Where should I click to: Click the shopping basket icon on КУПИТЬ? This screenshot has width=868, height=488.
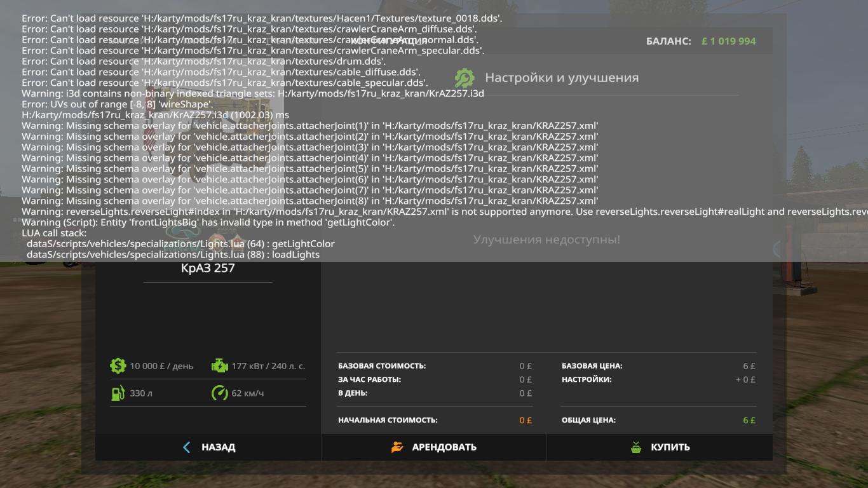[636, 447]
